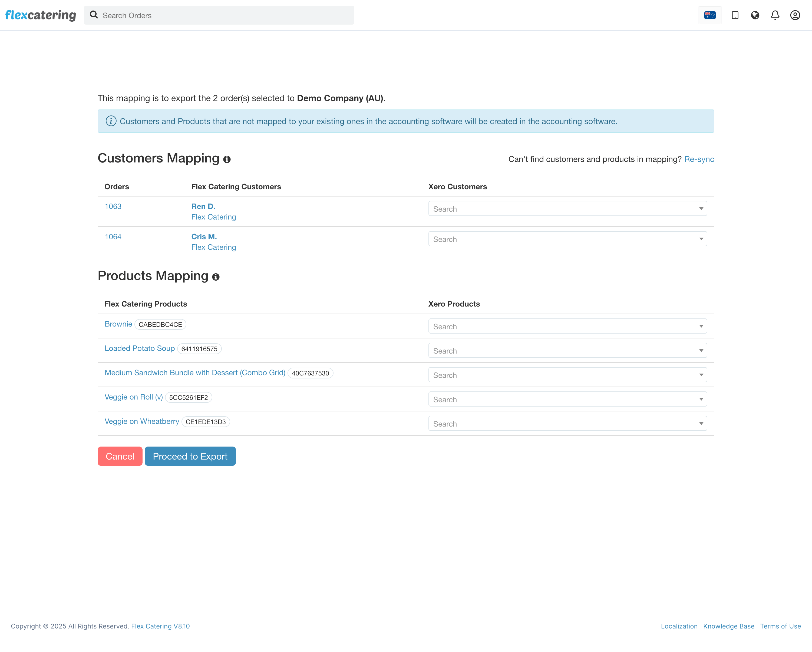This screenshot has width=812, height=652.
Task: Click the Cancel button
Action: pos(120,456)
